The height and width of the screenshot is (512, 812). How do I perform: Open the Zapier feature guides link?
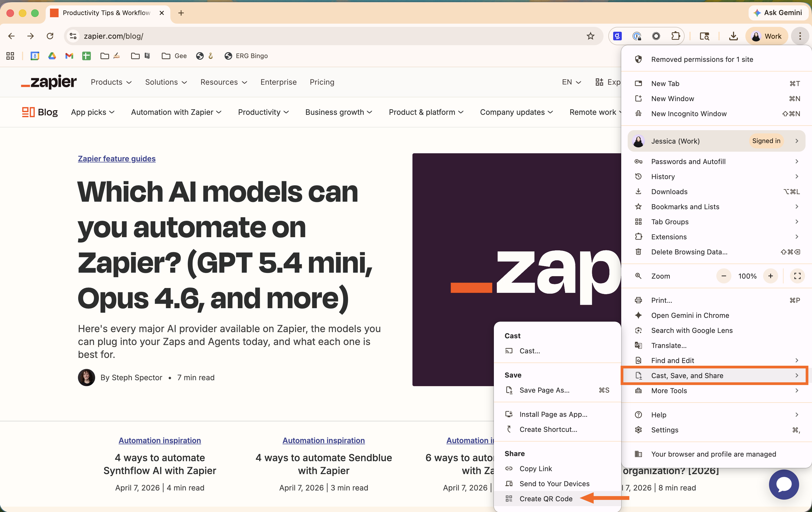117,159
